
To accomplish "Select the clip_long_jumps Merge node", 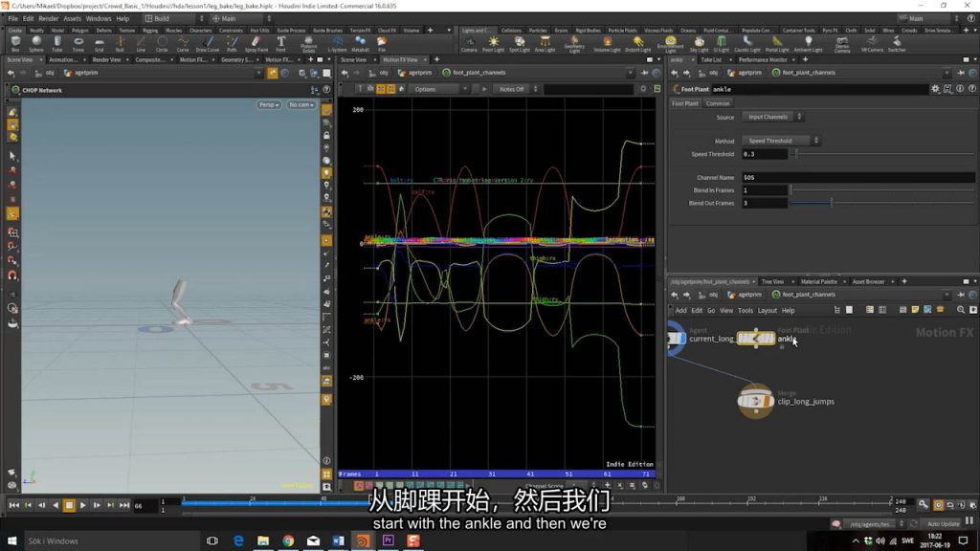I will point(755,401).
